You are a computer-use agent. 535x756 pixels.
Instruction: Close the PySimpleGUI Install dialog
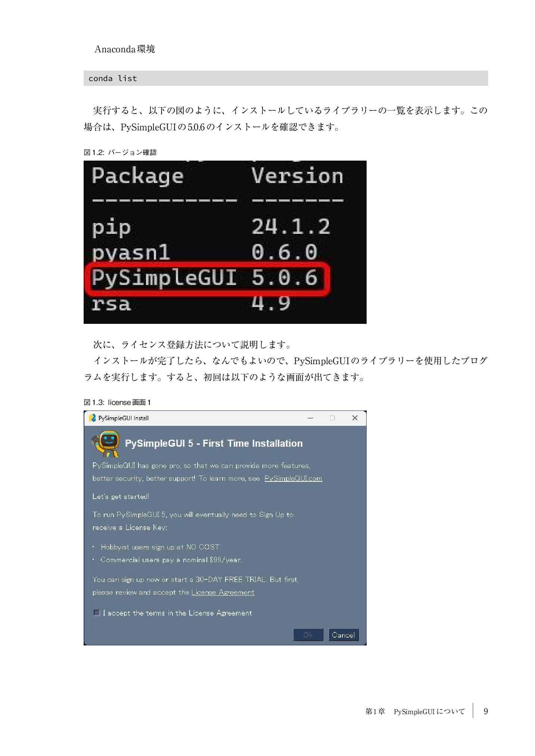point(355,418)
